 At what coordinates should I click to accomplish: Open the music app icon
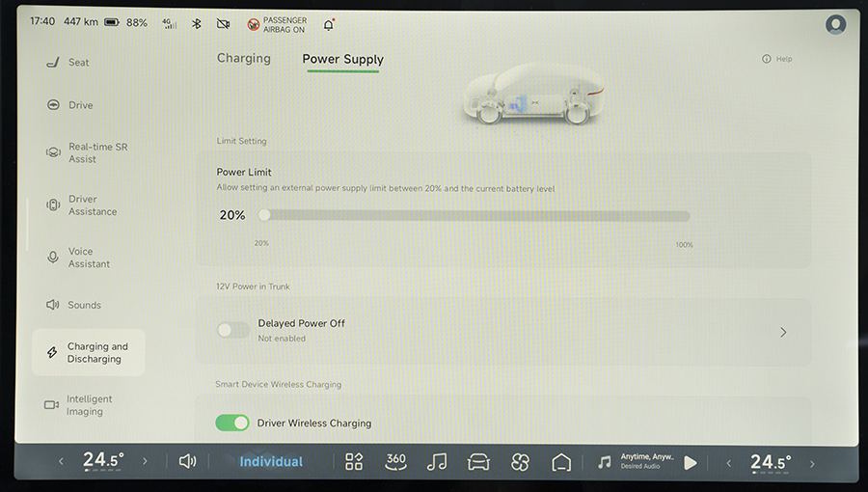click(x=437, y=462)
